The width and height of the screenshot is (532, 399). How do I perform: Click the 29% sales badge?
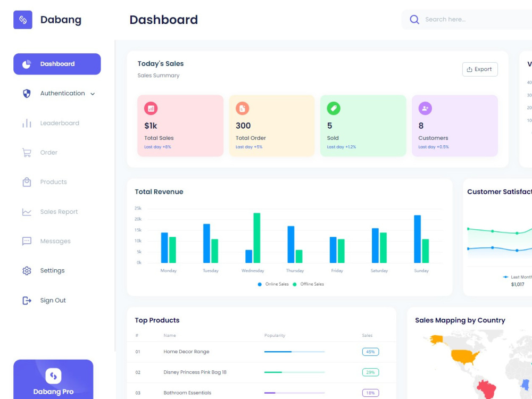(370, 372)
